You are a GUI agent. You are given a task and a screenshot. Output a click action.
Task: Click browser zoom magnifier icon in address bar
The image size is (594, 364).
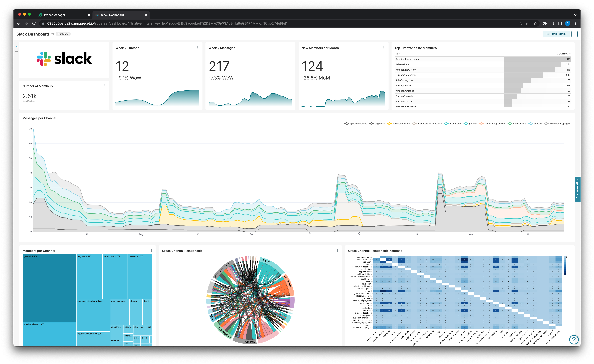(520, 23)
